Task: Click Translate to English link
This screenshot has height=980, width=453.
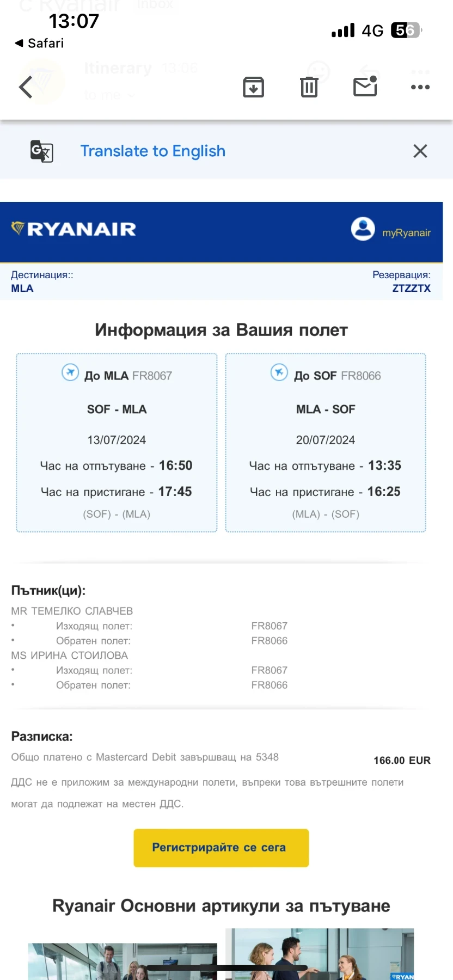Action: click(x=152, y=151)
